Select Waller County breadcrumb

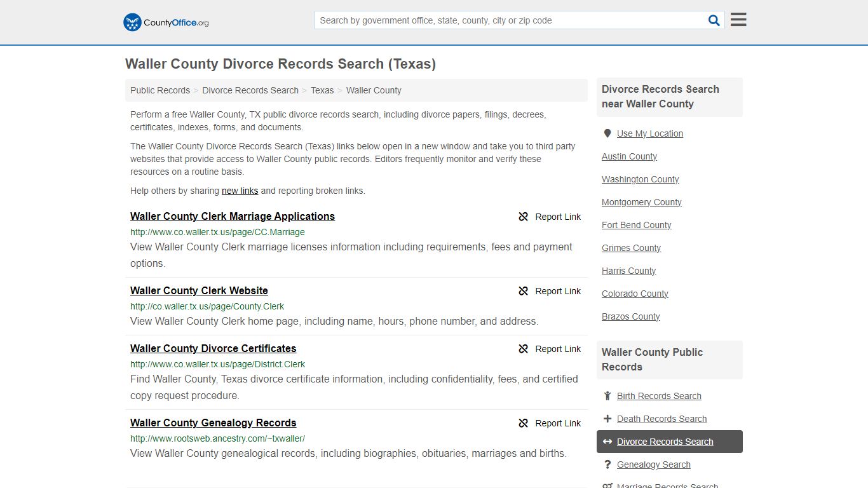(374, 90)
